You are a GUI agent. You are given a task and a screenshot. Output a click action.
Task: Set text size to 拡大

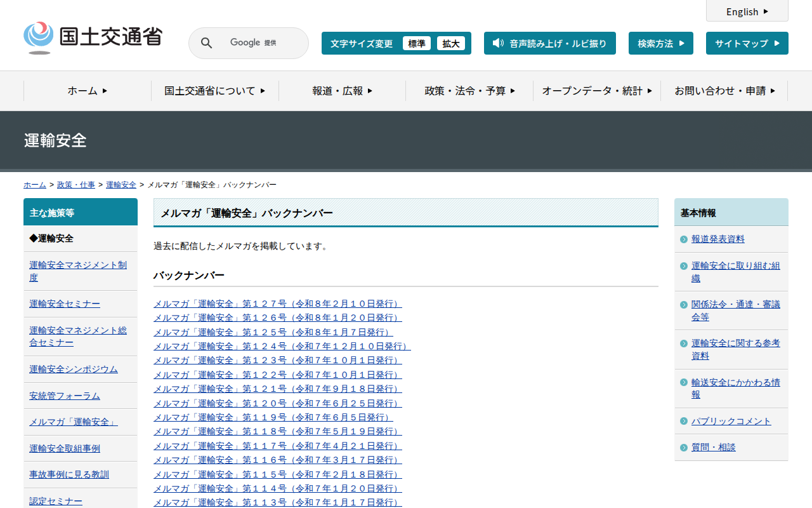click(x=451, y=43)
